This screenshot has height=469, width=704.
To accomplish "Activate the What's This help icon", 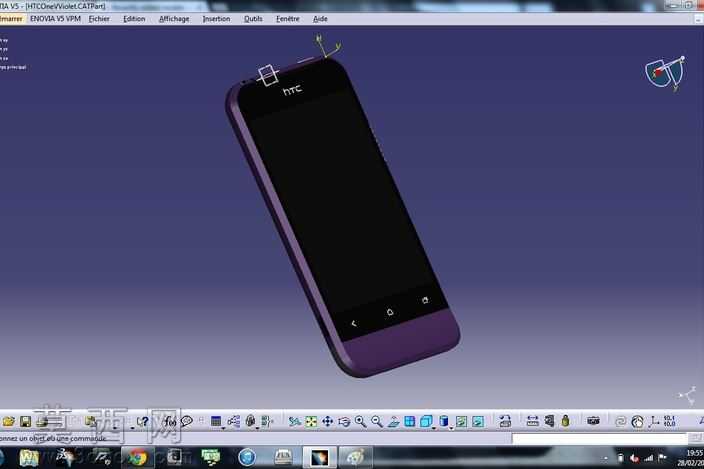I will 143,421.
